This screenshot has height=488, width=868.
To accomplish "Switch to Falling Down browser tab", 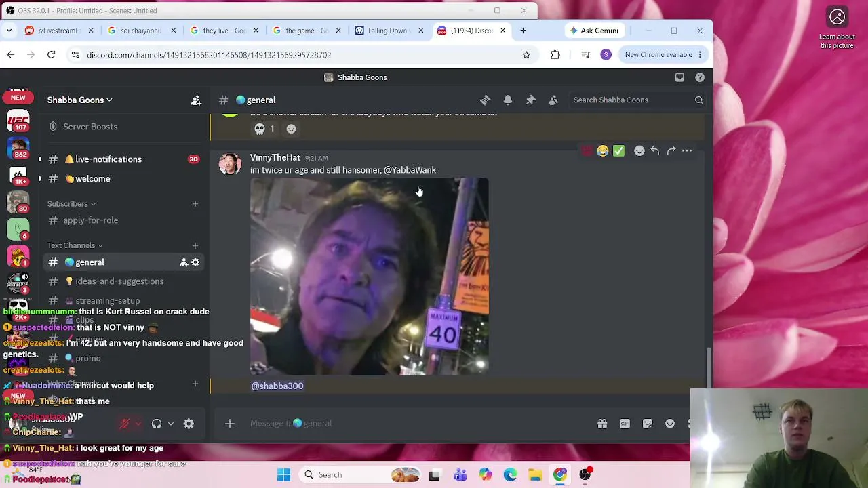I will [x=389, y=30].
